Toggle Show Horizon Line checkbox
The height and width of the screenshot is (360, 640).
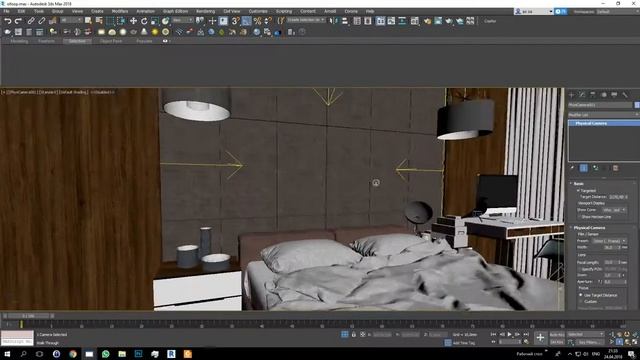click(579, 217)
